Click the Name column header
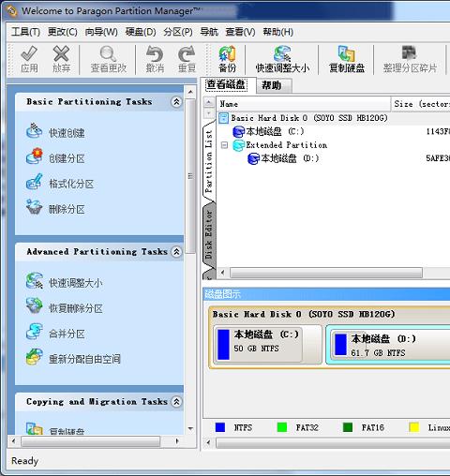Image resolution: width=450 pixels, height=476 pixels. pos(303,104)
